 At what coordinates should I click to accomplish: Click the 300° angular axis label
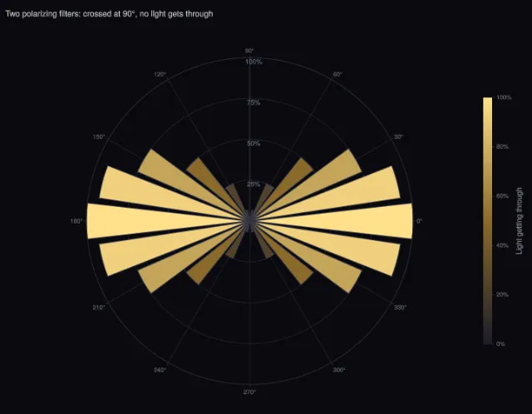pos(339,370)
